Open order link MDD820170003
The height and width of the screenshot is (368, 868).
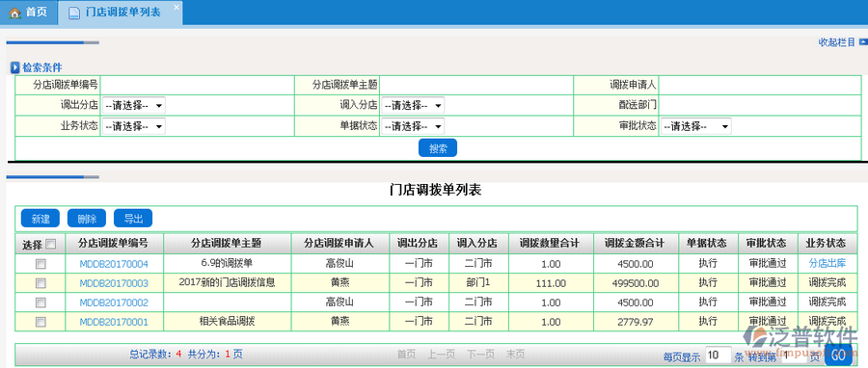click(x=114, y=283)
